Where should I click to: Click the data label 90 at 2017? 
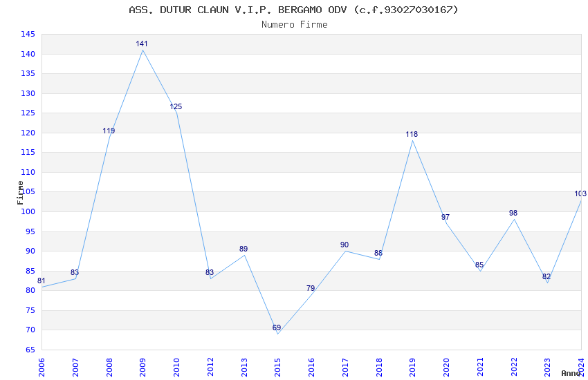click(344, 245)
